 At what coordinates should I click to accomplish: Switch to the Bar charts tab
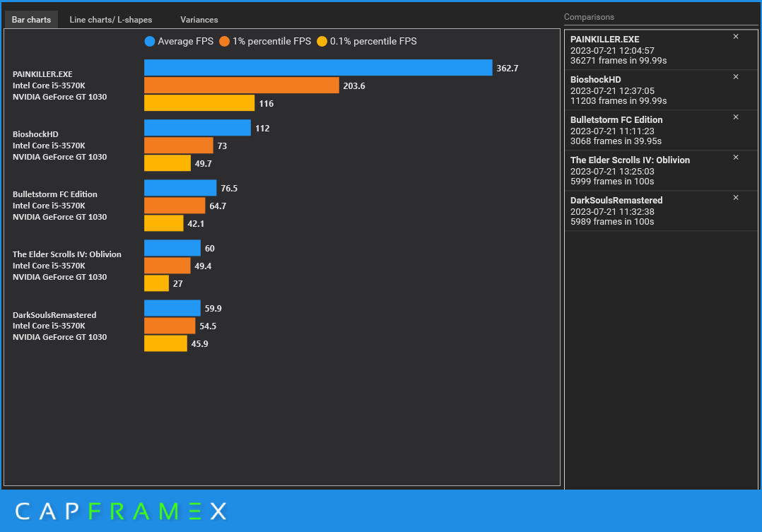(x=31, y=20)
